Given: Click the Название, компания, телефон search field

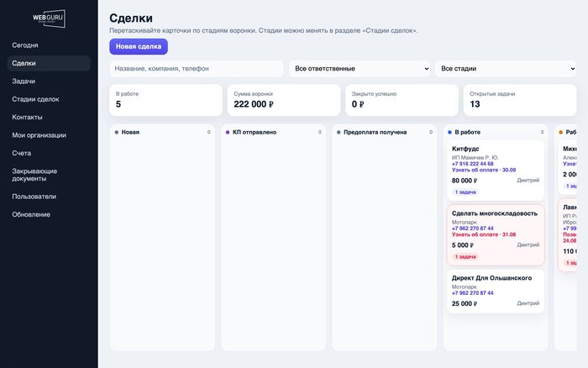Looking at the screenshot, I should coord(197,69).
